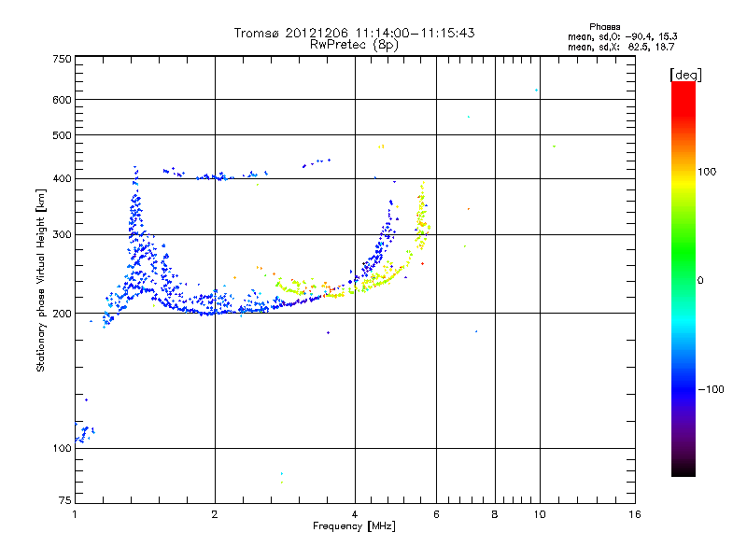This screenshot has height=560, width=747.
Task: Click the colorbar label '100'
Action: 707,172
